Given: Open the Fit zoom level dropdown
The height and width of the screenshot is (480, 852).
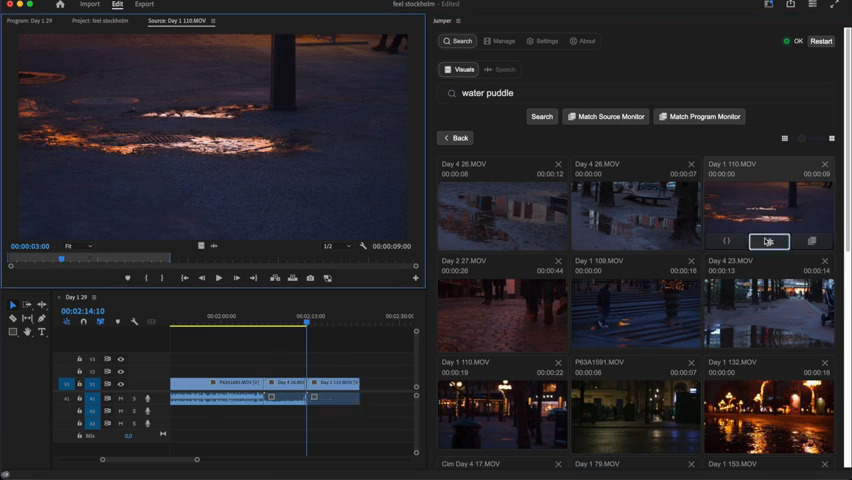Looking at the screenshot, I should (78, 246).
